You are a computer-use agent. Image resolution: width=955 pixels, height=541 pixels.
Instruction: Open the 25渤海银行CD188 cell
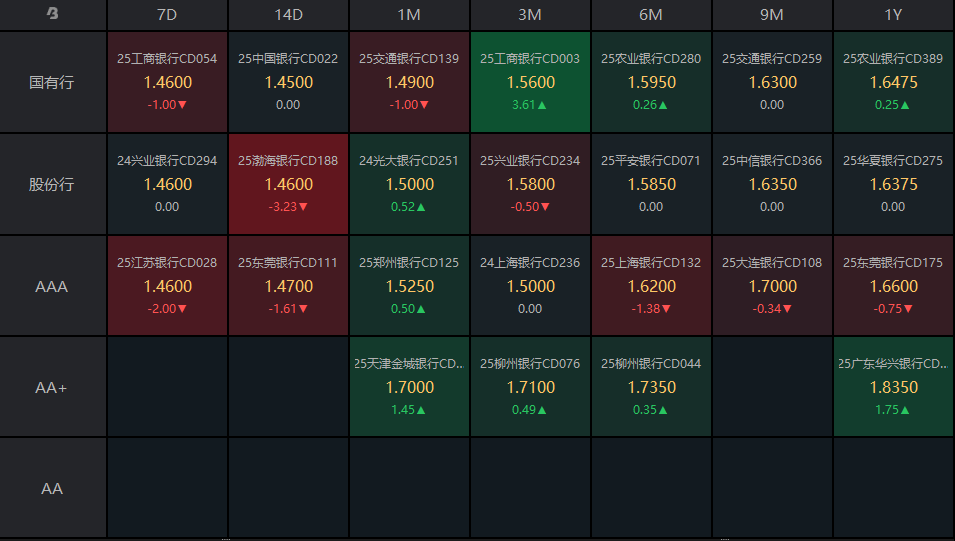coord(288,184)
